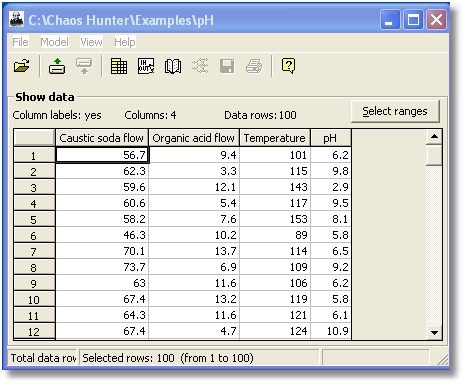The height and width of the screenshot is (384, 464).
Task: Click the organic acid cell with value 10.2
Action: [194, 235]
